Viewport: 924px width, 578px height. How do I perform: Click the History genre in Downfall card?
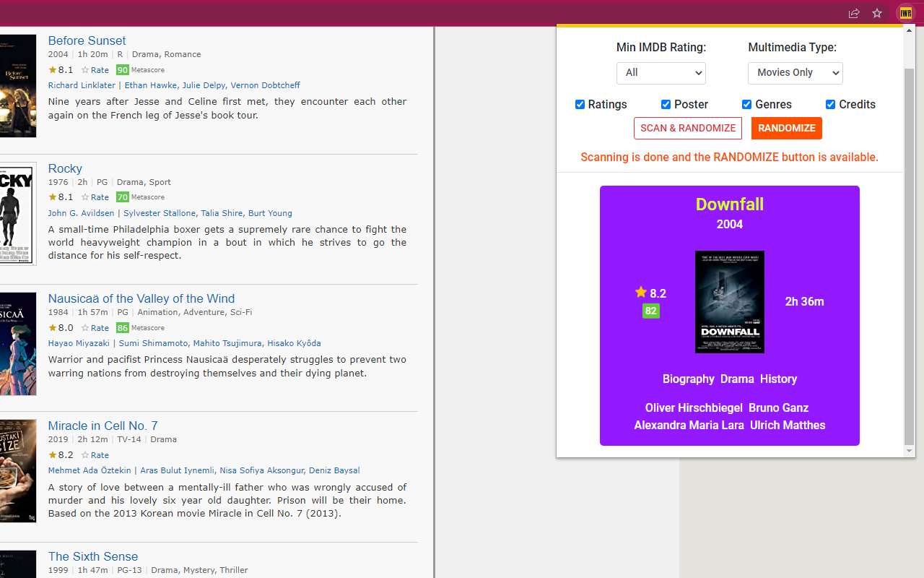coord(778,379)
